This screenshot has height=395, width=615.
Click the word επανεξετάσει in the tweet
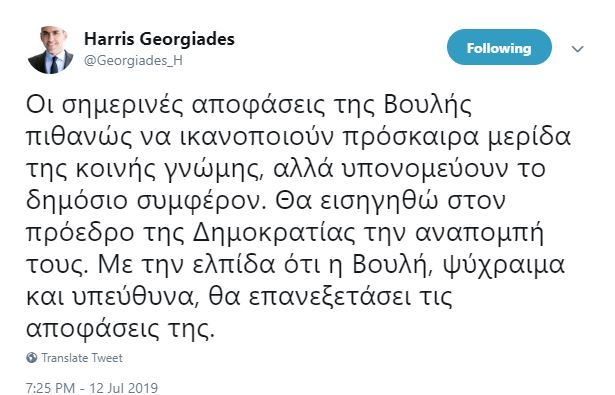click(x=330, y=298)
